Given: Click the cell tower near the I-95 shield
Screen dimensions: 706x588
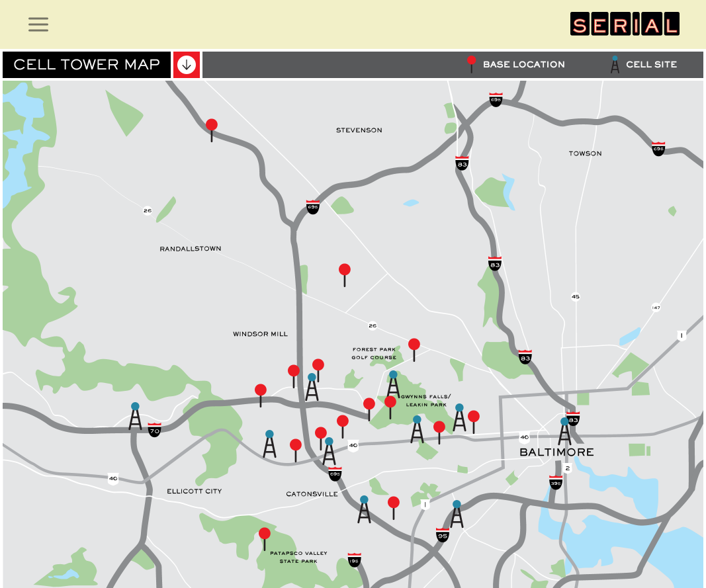Looking at the screenshot, I should [457, 515].
